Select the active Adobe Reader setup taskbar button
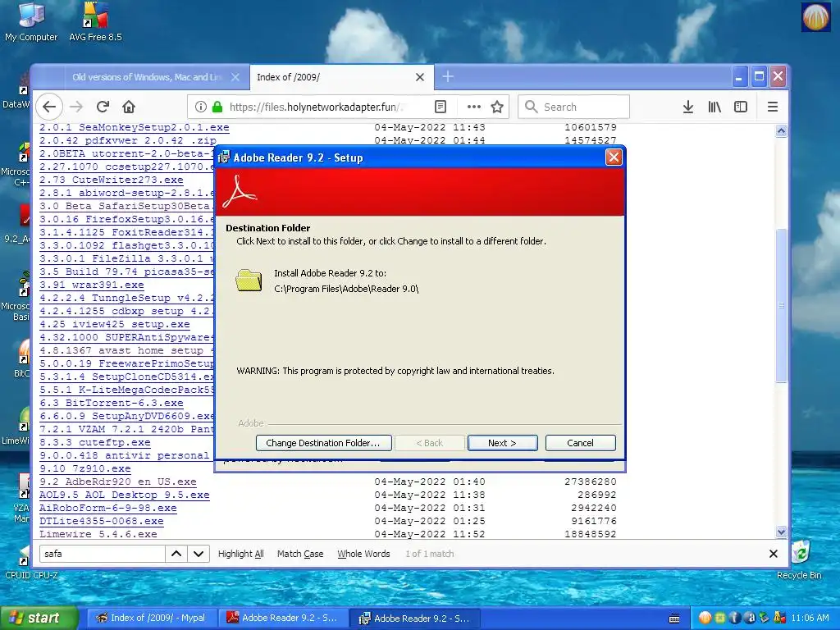 click(x=416, y=618)
